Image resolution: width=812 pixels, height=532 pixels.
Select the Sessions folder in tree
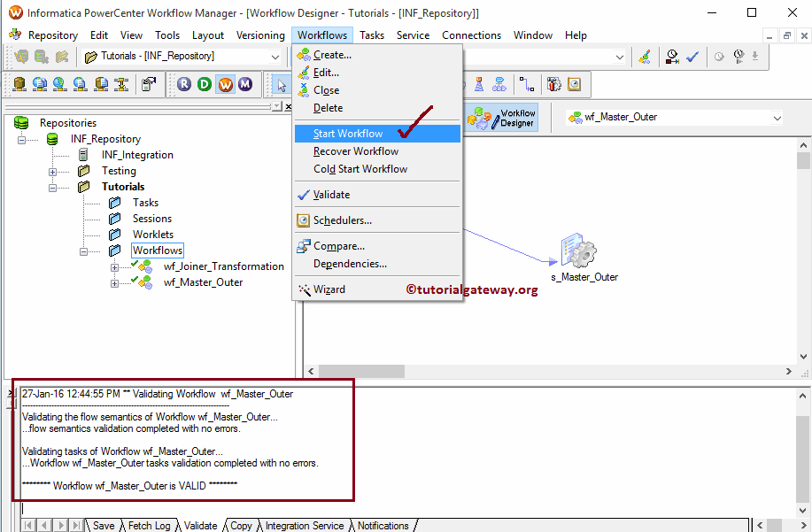pyautogui.click(x=151, y=219)
